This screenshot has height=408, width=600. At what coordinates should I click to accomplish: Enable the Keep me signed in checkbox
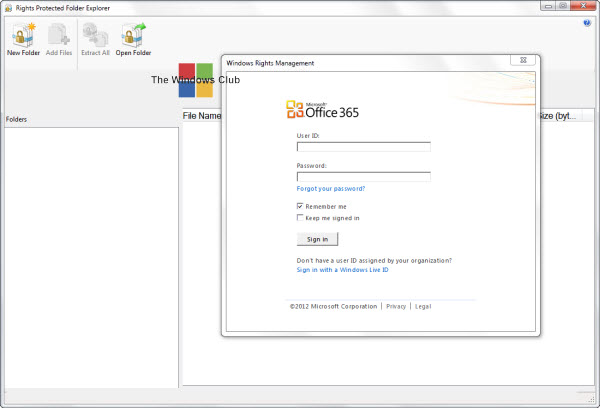[300, 218]
